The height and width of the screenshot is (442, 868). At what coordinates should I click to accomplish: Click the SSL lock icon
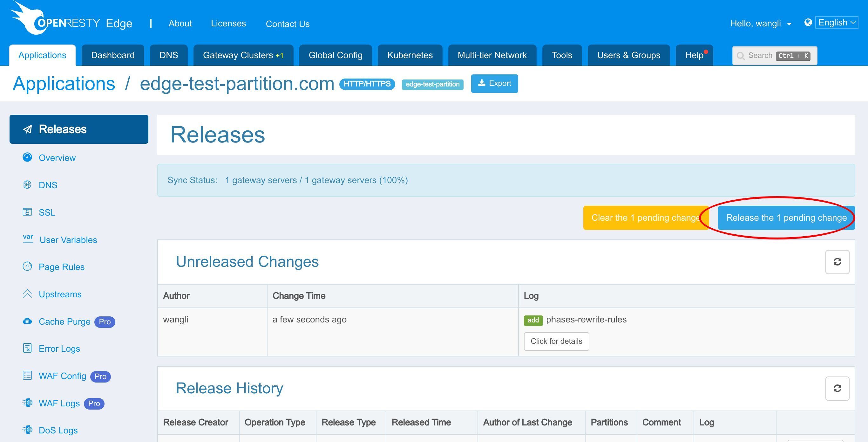tap(27, 212)
